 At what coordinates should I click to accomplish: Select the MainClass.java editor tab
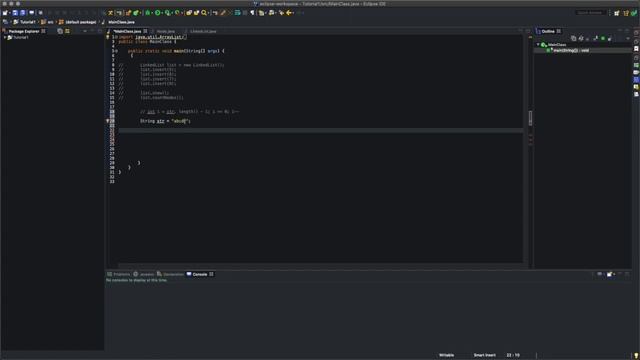pos(127,31)
